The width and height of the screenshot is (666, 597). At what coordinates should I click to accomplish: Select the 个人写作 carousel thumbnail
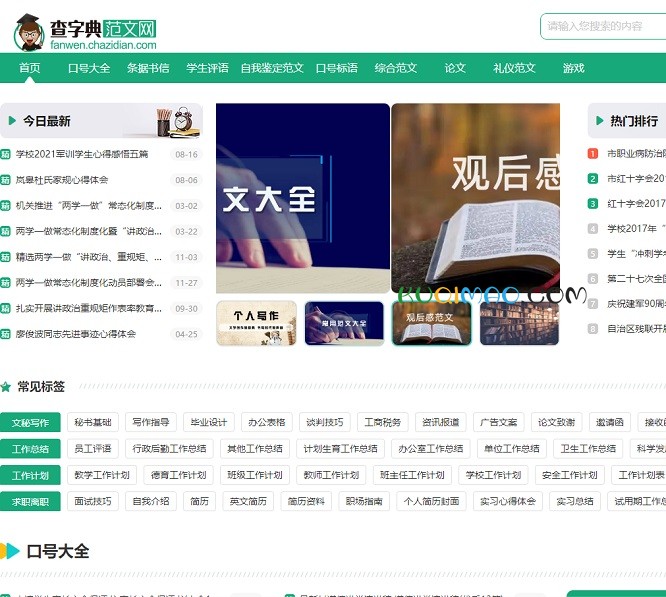(256, 323)
